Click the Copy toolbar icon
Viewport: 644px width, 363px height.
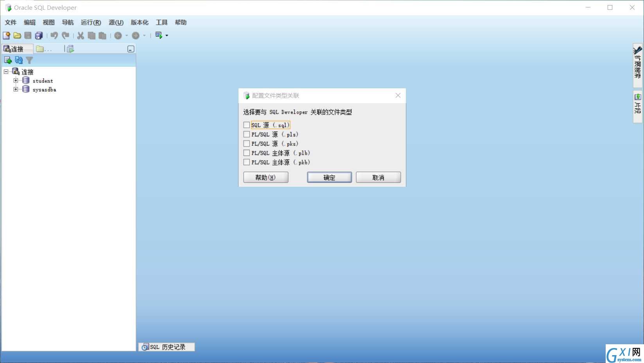pyautogui.click(x=91, y=36)
